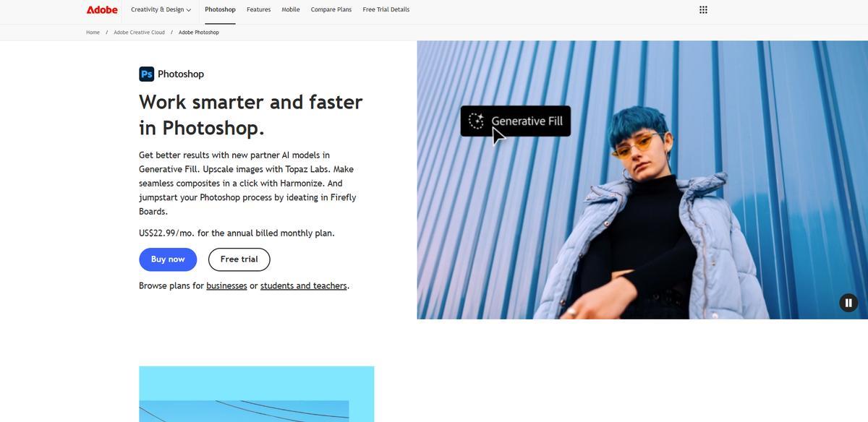Click the blue sky thumbnail image below
This screenshot has height=422, width=868.
point(257,394)
